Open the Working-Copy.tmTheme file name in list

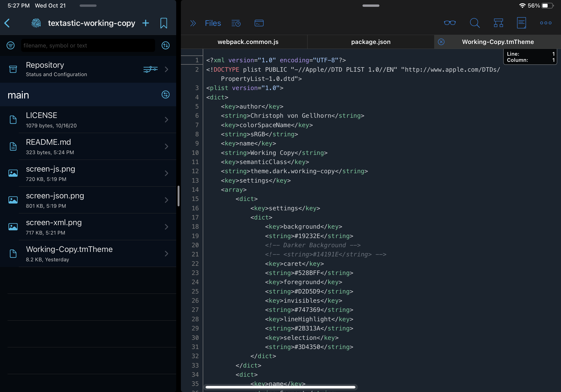(x=69, y=249)
